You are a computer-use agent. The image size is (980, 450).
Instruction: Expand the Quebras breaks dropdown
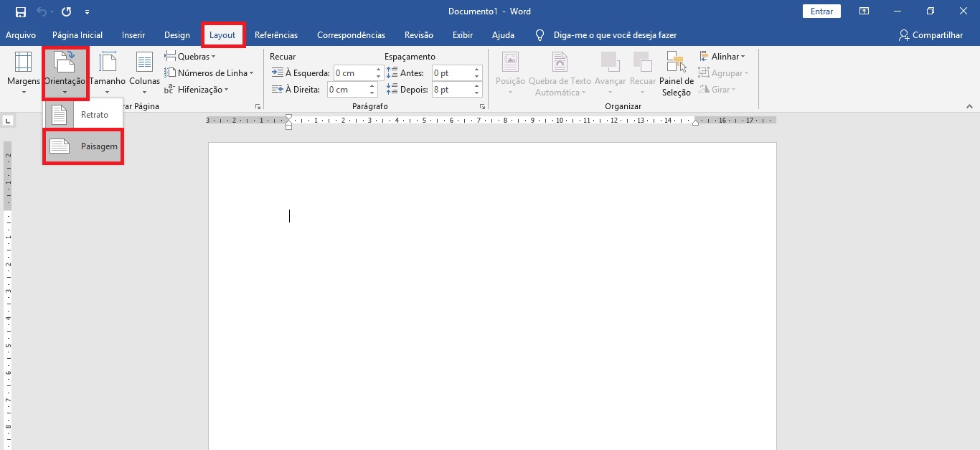(x=191, y=57)
